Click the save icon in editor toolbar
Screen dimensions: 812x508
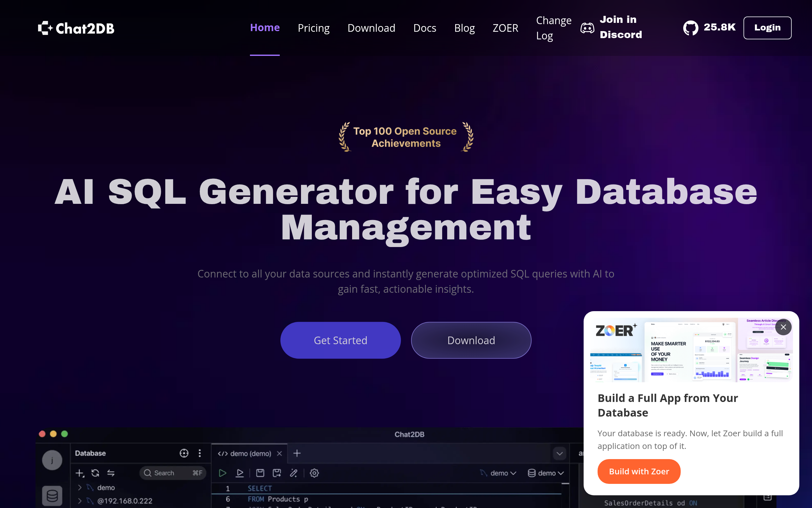(x=260, y=473)
